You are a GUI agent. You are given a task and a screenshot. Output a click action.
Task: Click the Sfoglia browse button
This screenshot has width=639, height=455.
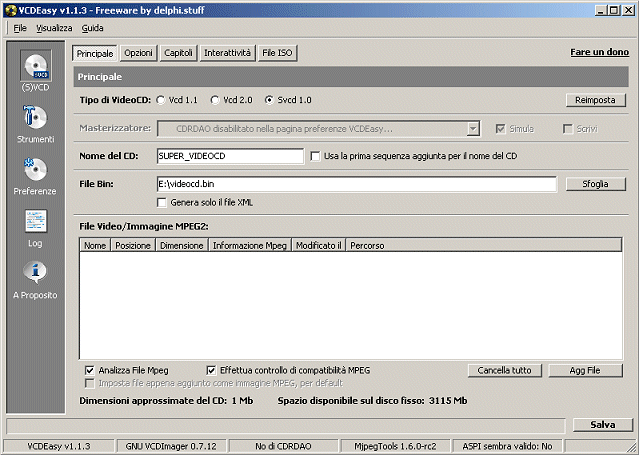click(x=595, y=184)
